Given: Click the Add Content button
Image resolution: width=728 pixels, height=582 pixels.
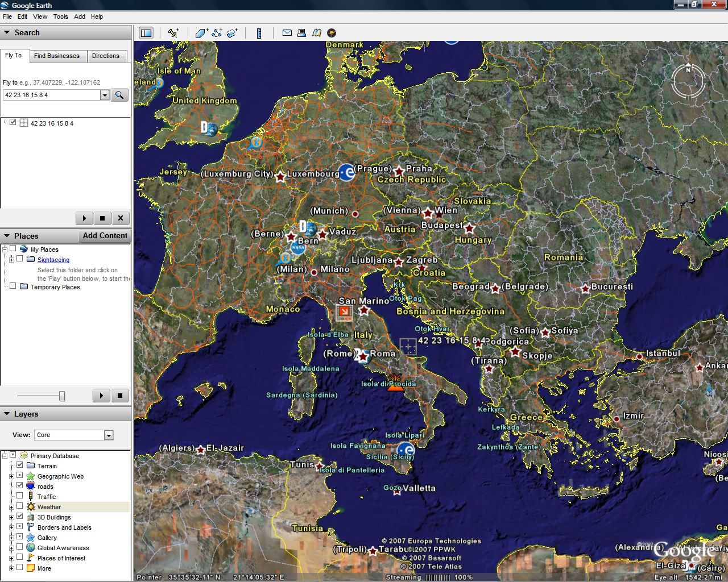Looking at the screenshot, I should coord(105,235).
